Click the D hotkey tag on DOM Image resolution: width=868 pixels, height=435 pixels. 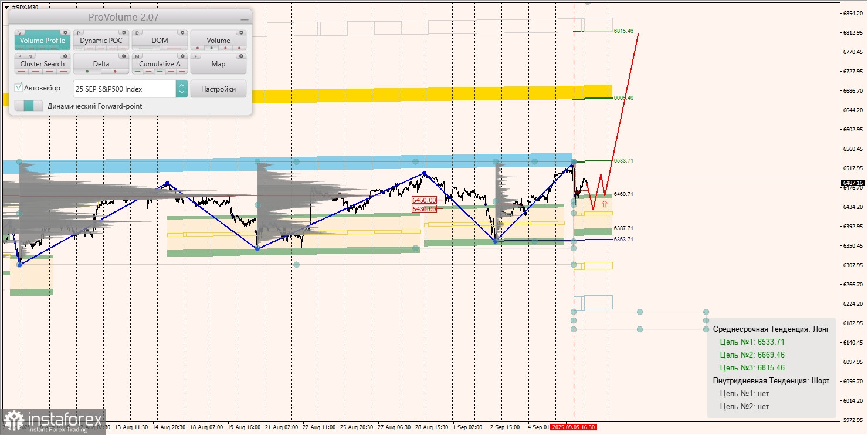[137, 33]
